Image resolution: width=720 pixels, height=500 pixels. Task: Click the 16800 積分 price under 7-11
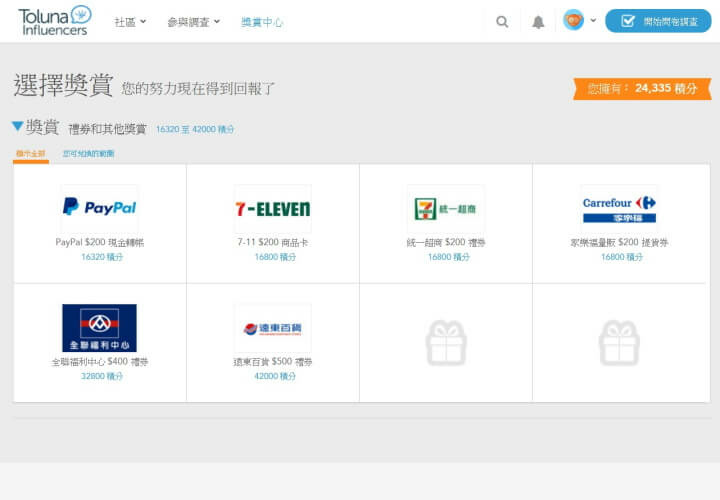coord(275,257)
